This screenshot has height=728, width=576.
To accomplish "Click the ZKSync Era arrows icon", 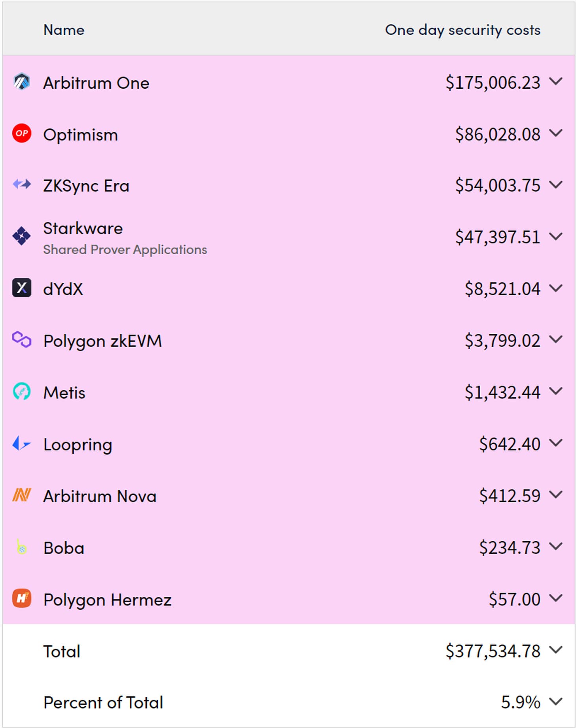I will [22, 184].
